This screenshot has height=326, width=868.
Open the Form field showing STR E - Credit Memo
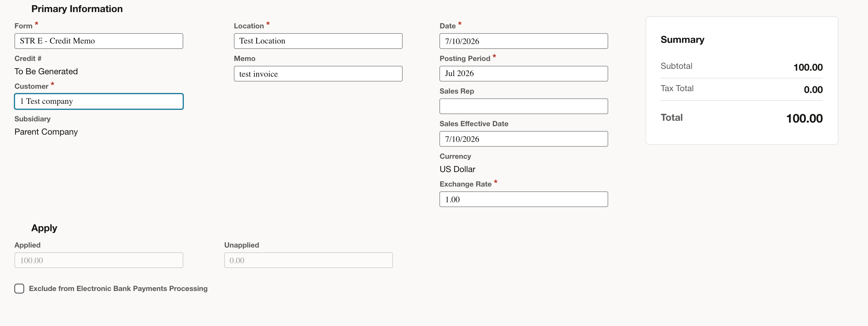point(99,41)
